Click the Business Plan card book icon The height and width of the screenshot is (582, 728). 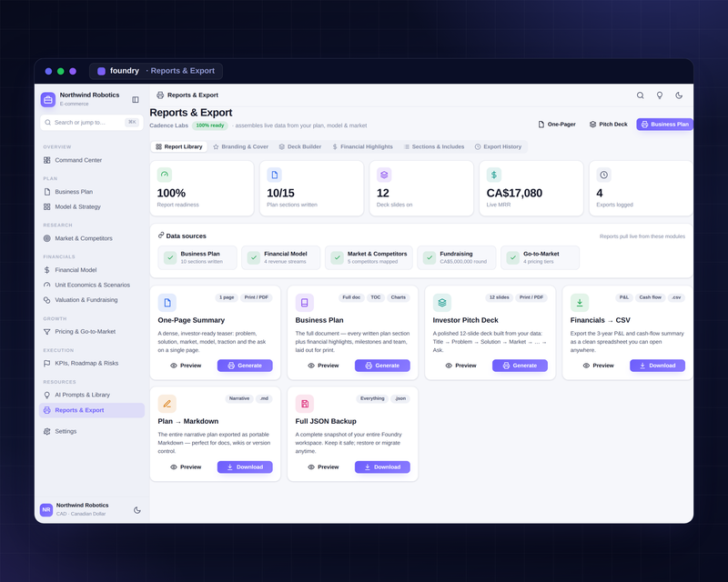click(305, 303)
